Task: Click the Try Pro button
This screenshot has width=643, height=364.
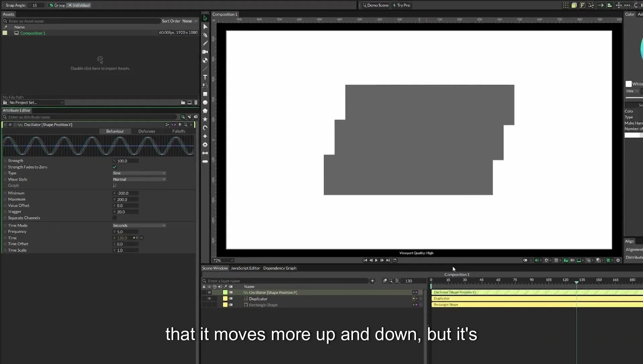Action: 401,5
